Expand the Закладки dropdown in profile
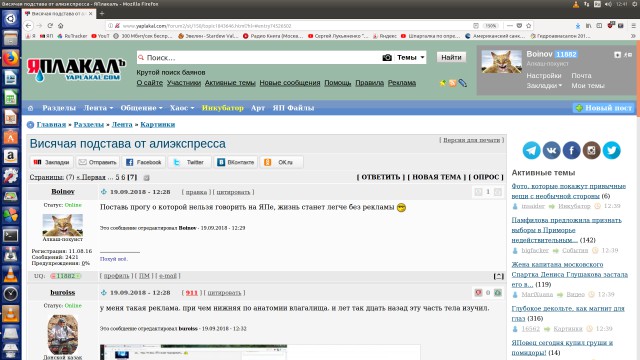This screenshot has width=640, height=360. point(544,86)
